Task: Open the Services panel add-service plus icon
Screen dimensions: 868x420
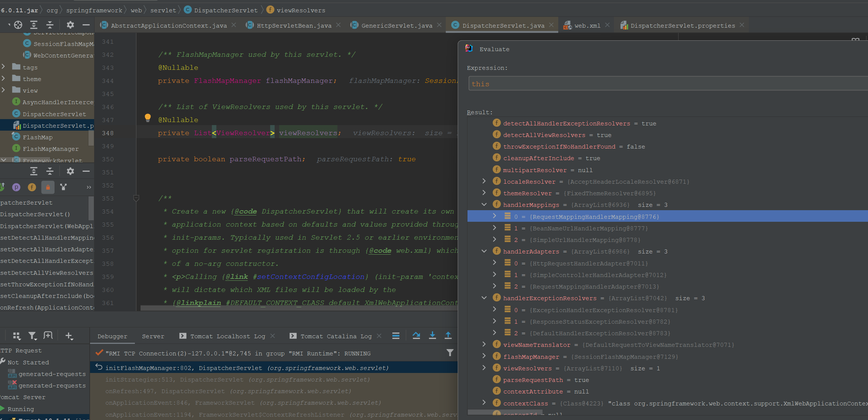Action: click(x=69, y=336)
